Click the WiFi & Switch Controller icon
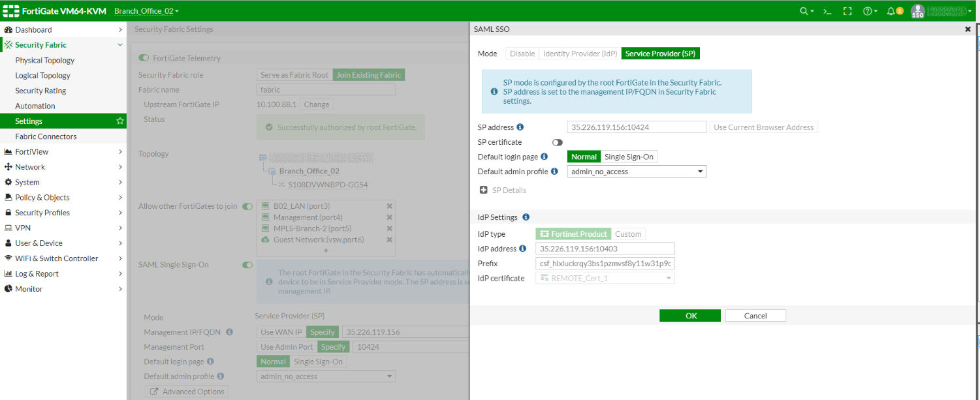 pos(8,258)
